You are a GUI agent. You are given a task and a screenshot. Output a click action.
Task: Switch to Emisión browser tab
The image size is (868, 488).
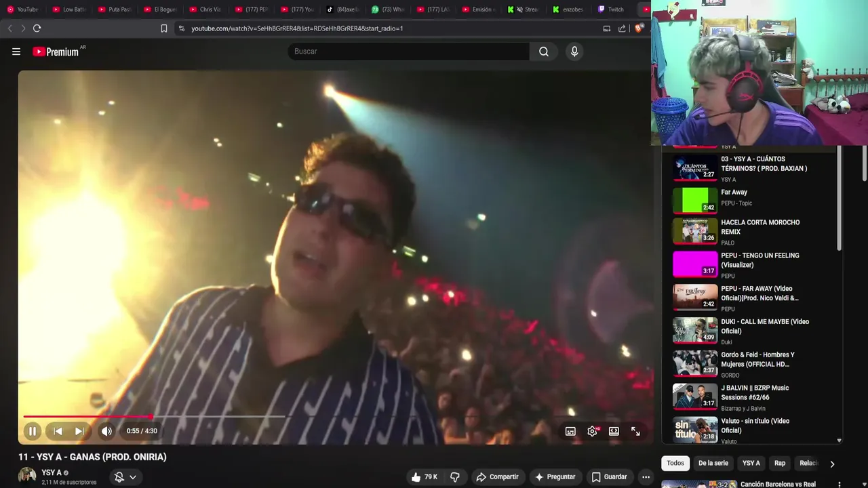(x=479, y=9)
